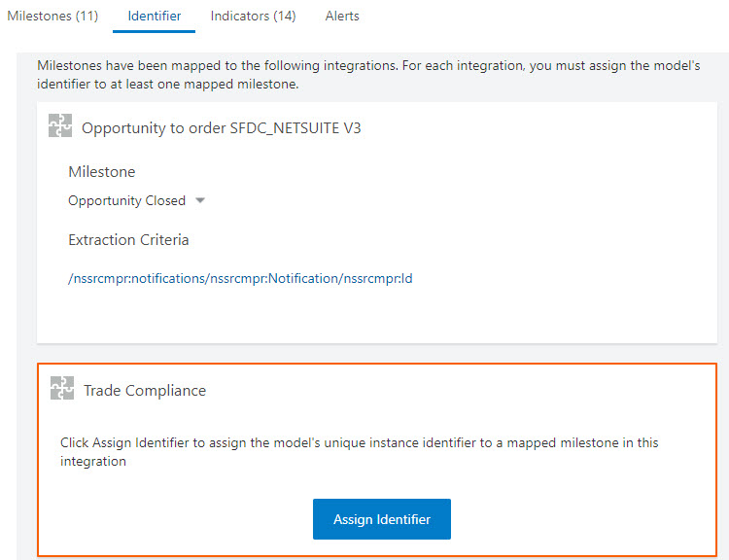Select the Identifier tab
The image size is (729, 560).
tap(154, 16)
